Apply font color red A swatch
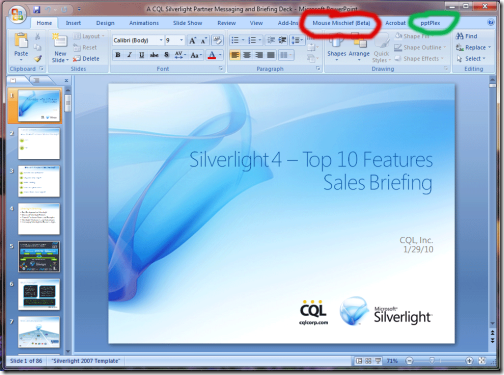Screen dimensions: 504x375 (212, 55)
